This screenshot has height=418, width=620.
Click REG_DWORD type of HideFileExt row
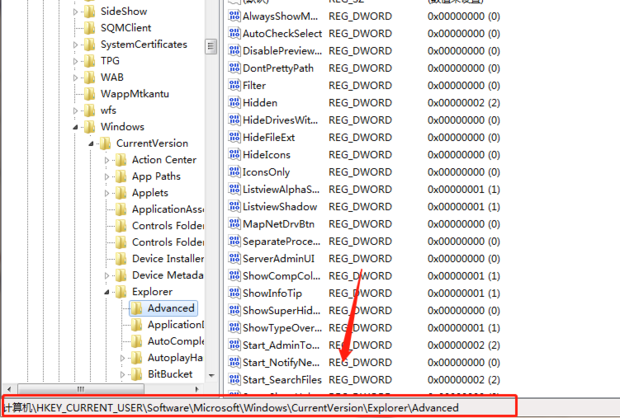click(x=360, y=137)
